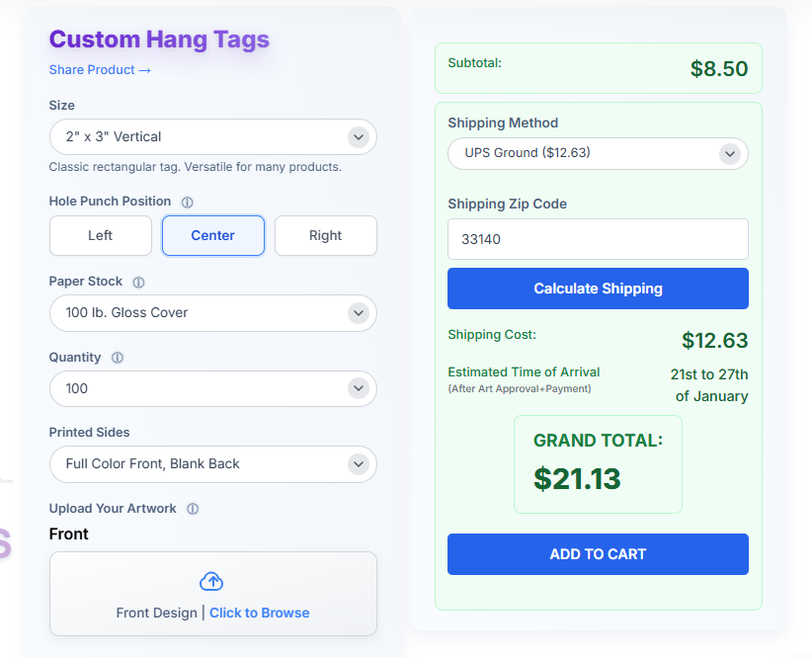Click the Quantity info icon
The width and height of the screenshot is (812, 657).
[118, 358]
